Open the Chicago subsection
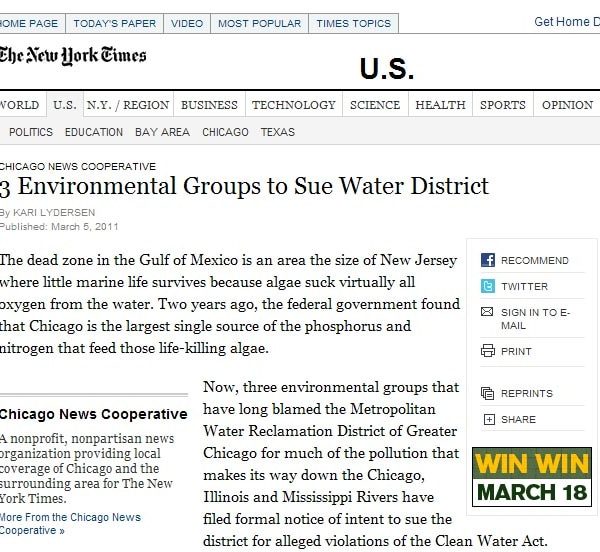 (x=225, y=132)
